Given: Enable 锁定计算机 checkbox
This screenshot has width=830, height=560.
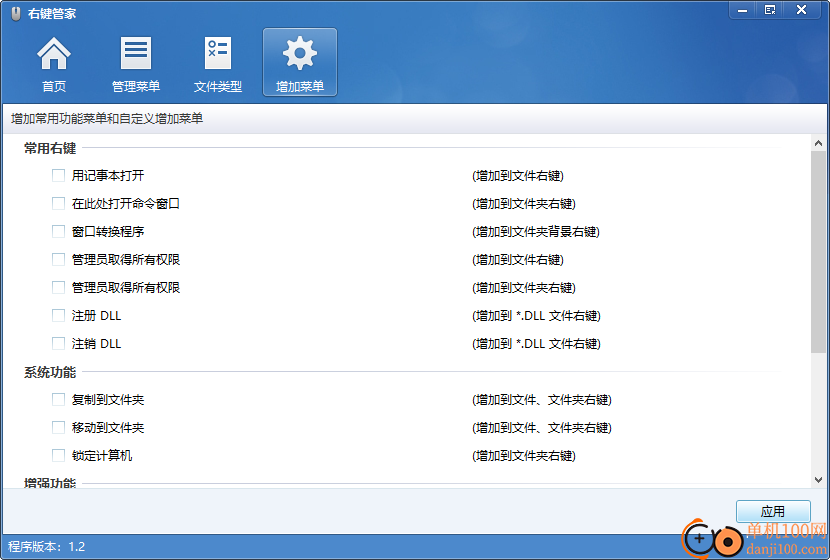Looking at the screenshot, I should [58, 456].
